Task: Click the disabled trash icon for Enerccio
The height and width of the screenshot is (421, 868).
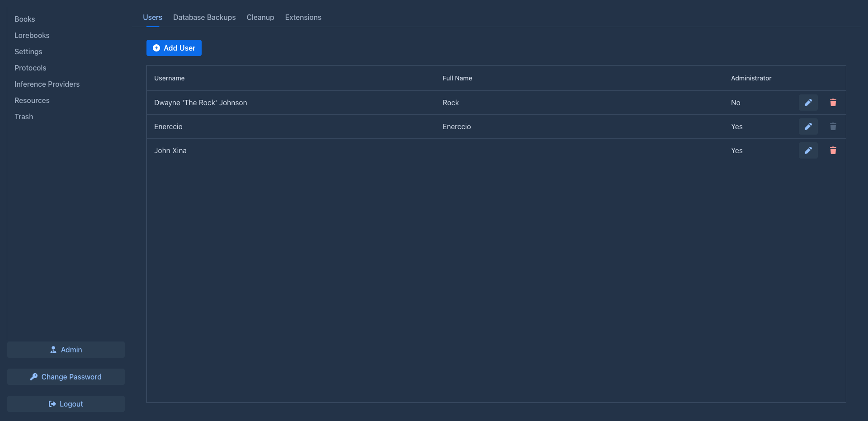Action: tap(833, 126)
